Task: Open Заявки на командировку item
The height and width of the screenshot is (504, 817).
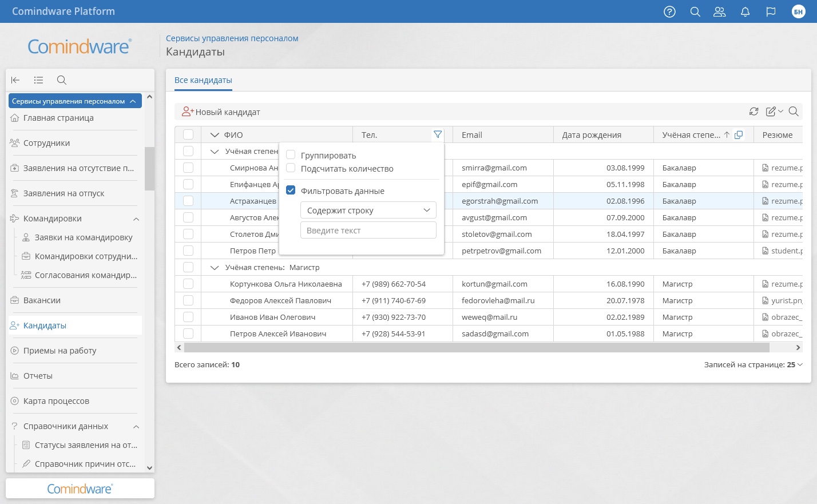Action: coord(84,237)
